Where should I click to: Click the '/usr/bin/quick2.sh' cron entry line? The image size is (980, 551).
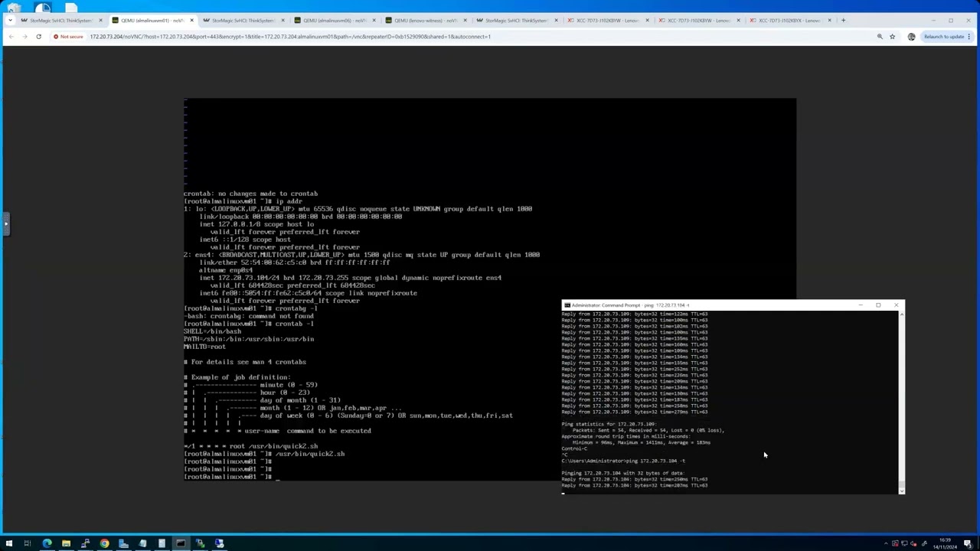(x=250, y=446)
